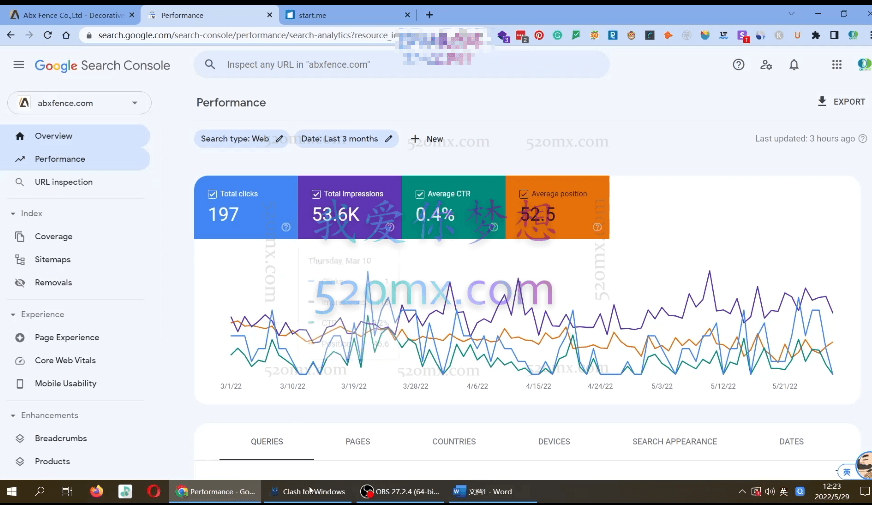The height and width of the screenshot is (505, 872).
Task: Toggle the Total clicks checkbox
Action: pyautogui.click(x=213, y=194)
